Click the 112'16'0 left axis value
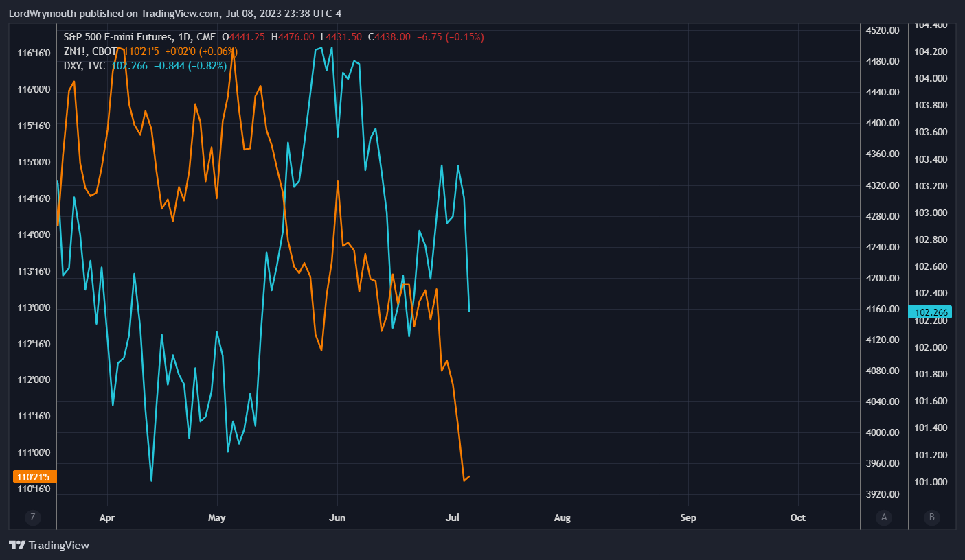Image resolution: width=965 pixels, height=560 pixels. click(33, 343)
